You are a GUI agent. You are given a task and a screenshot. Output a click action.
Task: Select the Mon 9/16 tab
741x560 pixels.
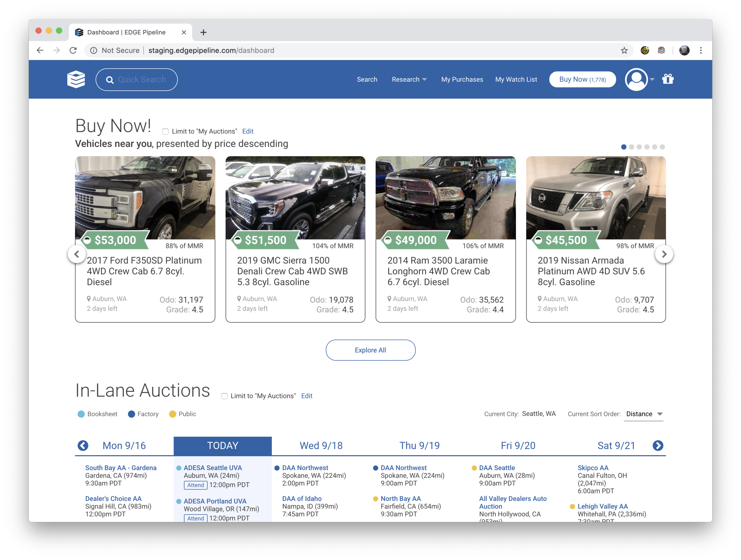[x=124, y=446]
